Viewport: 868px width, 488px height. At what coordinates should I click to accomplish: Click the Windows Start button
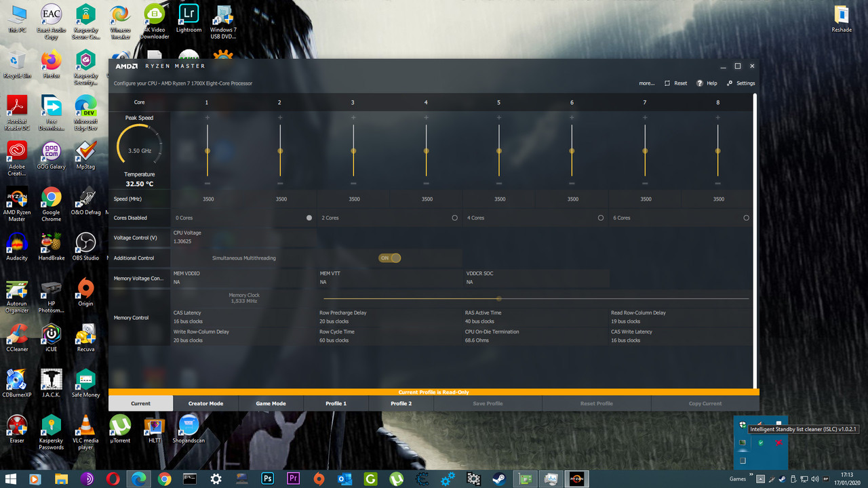coord(9,479)
